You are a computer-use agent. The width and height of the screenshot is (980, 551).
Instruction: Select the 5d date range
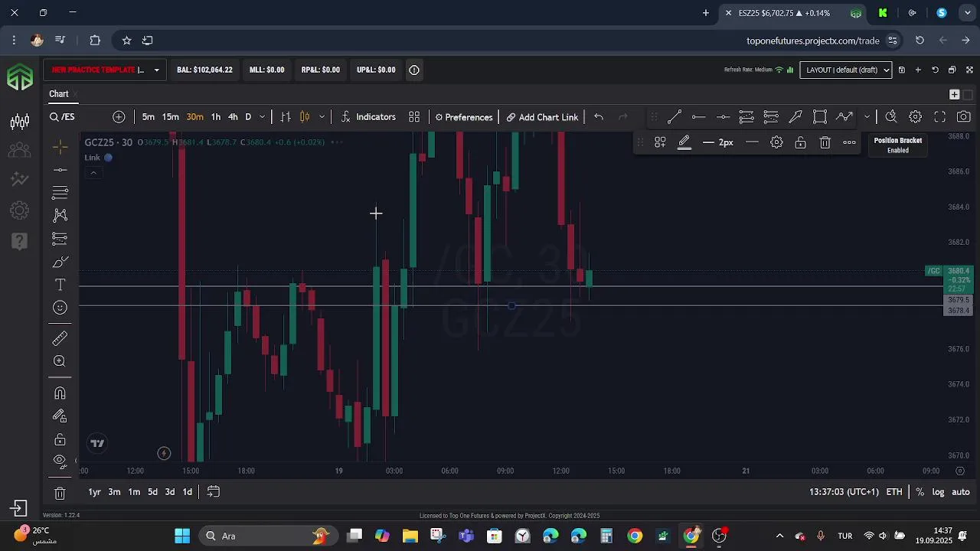tap(152, 492)
